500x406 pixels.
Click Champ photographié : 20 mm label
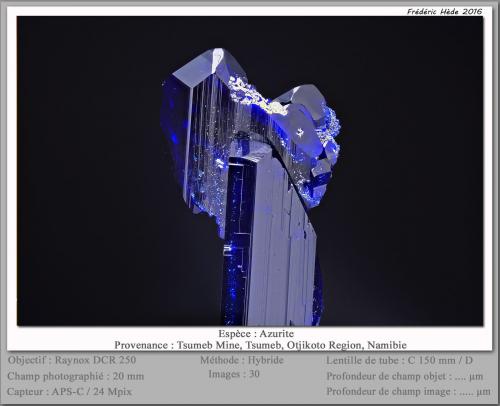[76, 376]
